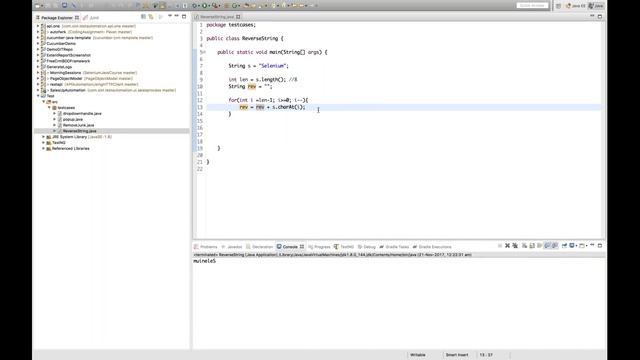The height and width of the screenshot is (360, 640).
Task: Expand the PageObjectModel project
Action: click(38, 78)
